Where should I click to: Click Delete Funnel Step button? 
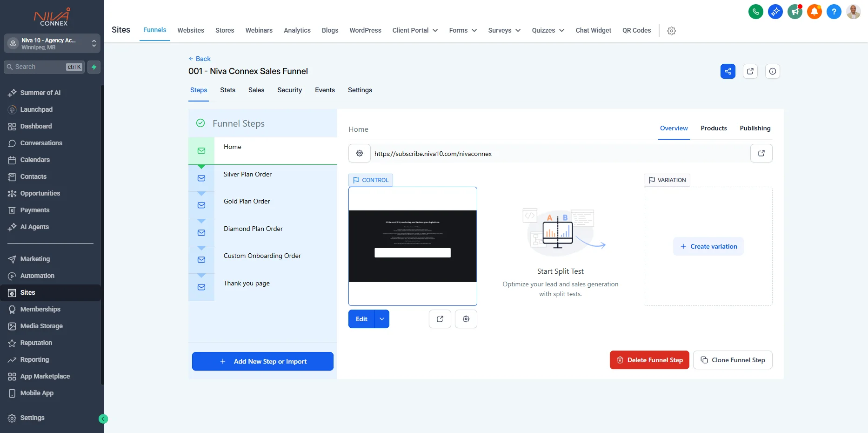click(649, 360)
